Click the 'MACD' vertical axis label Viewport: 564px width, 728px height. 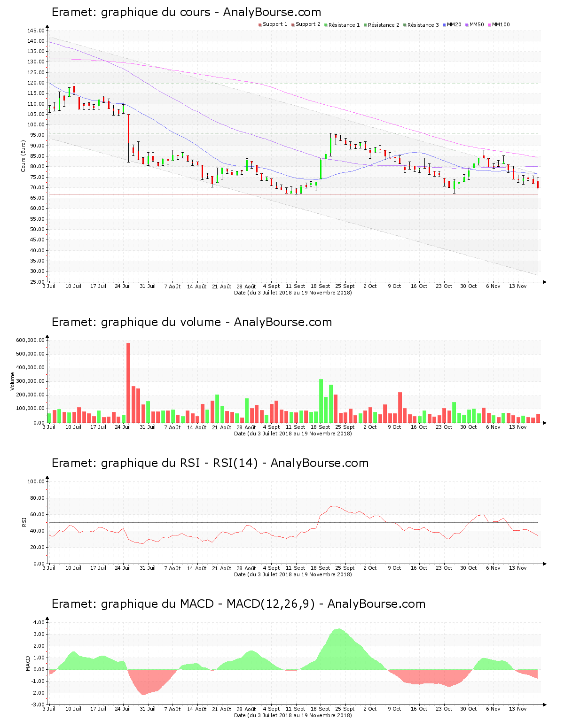coord(28,663)
